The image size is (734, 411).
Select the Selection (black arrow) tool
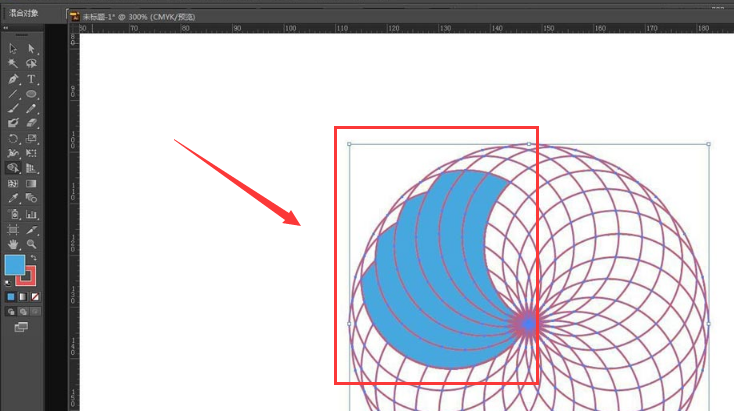point(13,49)
